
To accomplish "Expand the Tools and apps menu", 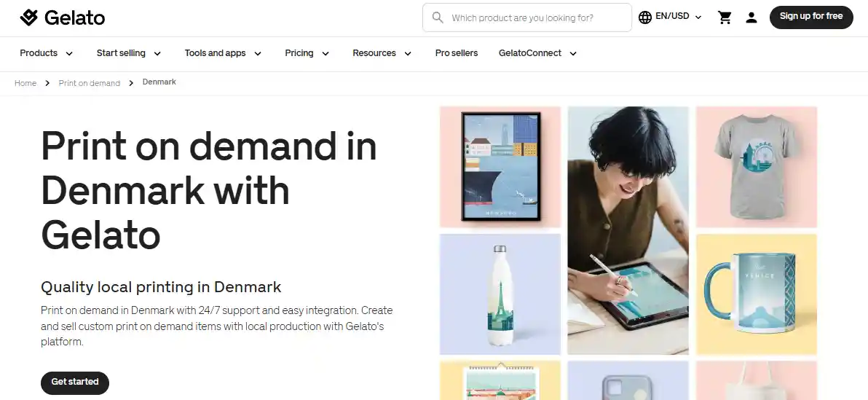I will 223,53.
